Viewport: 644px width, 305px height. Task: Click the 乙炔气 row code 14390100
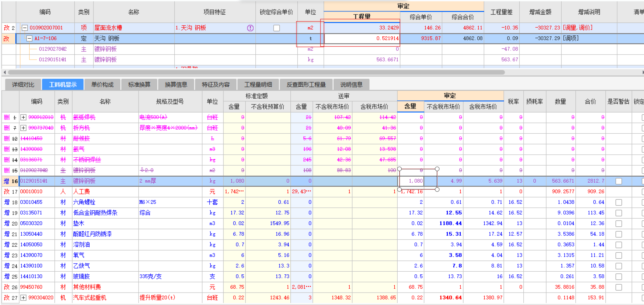31,266
